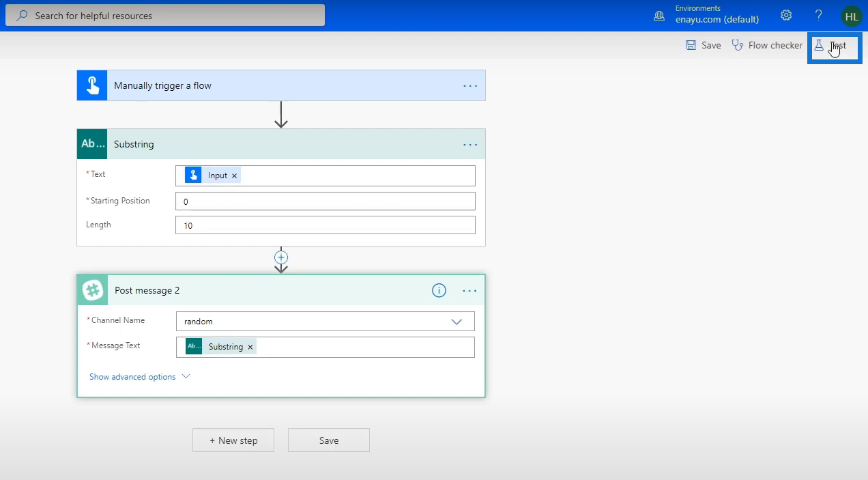
Task: Click Save in the top toolbar
Action: pyautogui.click(x=704, y=45)
